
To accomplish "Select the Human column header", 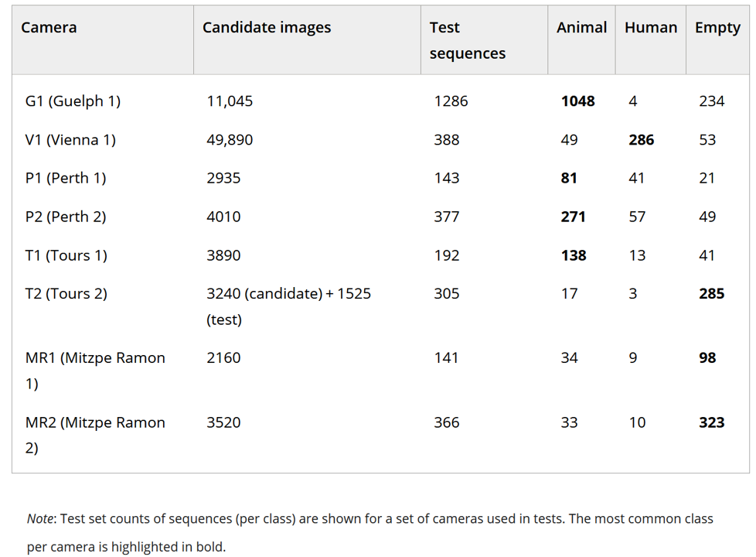I will (x=650, y=28).
